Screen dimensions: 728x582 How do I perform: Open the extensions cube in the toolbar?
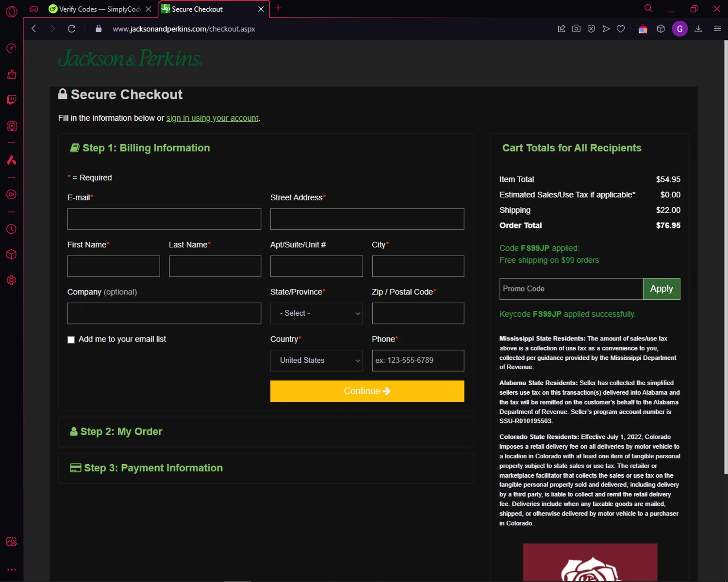661,29
